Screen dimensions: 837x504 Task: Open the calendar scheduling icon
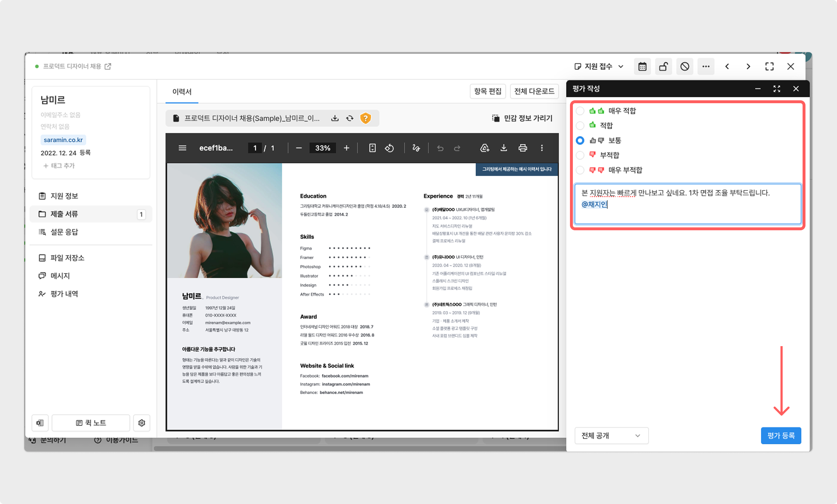[x=642, y=67]
